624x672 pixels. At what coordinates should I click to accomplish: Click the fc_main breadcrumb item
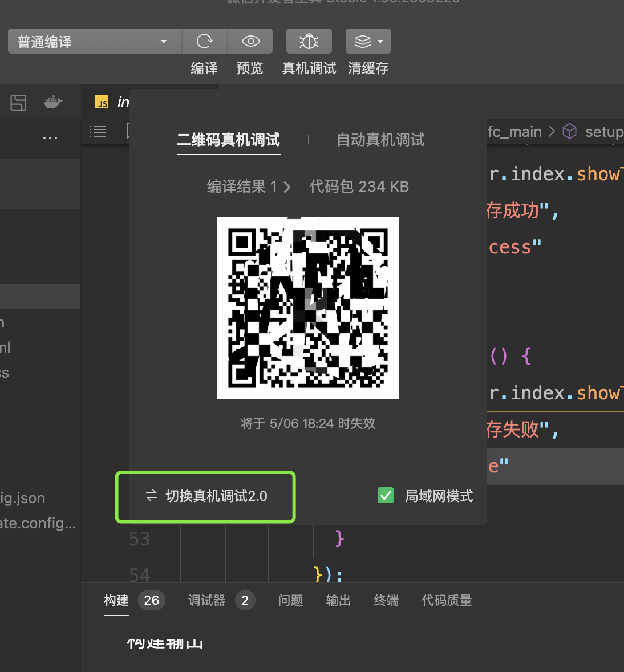514,132
